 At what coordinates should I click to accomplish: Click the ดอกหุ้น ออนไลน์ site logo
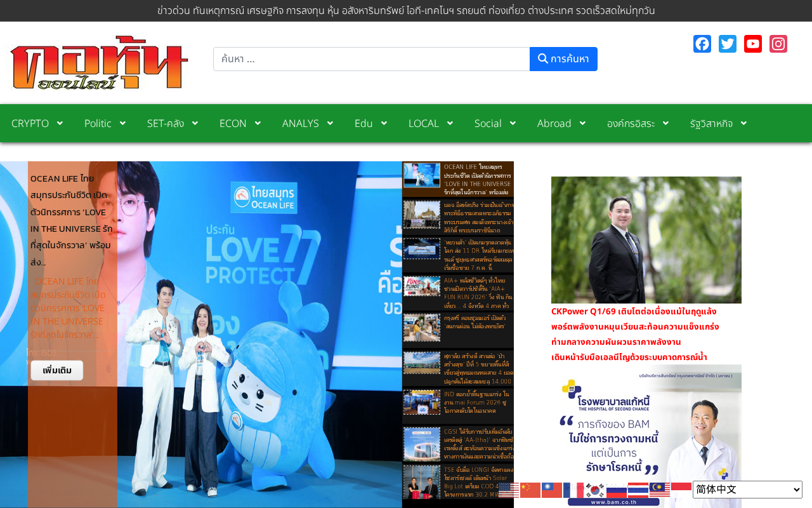pos(99,63)
